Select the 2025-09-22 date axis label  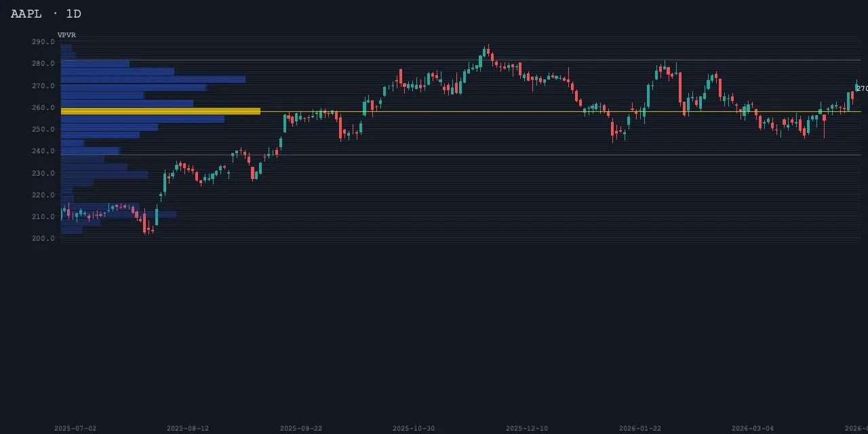[x=301, y=429]
